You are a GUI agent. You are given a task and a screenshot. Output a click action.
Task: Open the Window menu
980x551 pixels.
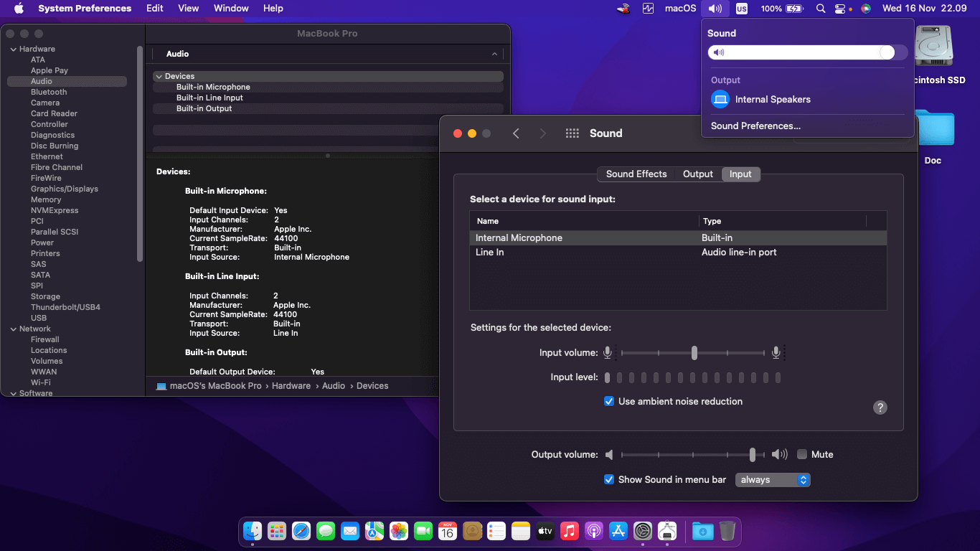click(231, 9)
